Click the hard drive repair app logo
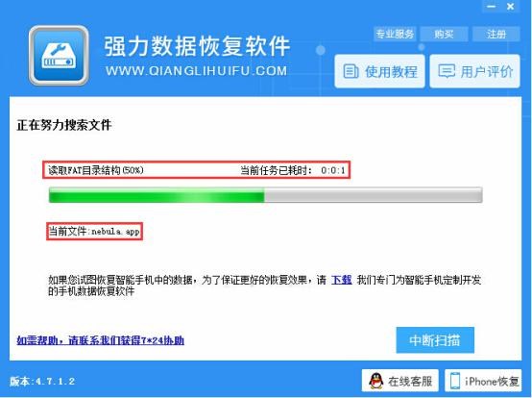The image size is (532, 398). click(59, 56)
